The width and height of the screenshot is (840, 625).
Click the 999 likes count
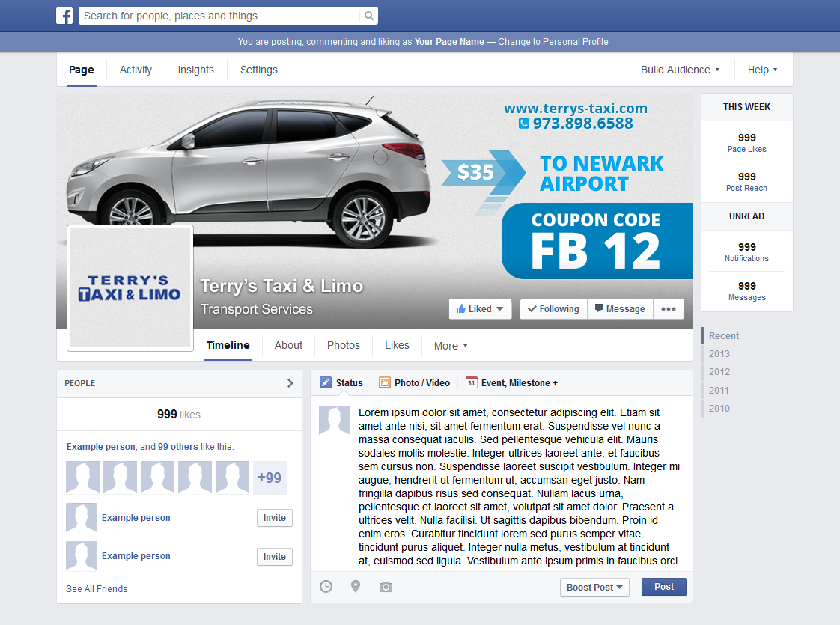pos(179,415)
